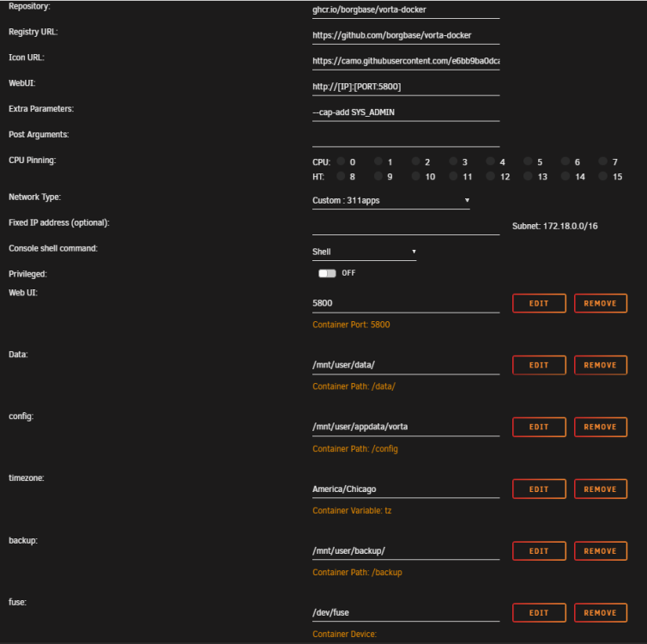
Task: Click the 'Container Port: 5800' label
Action: click(351, 325)
